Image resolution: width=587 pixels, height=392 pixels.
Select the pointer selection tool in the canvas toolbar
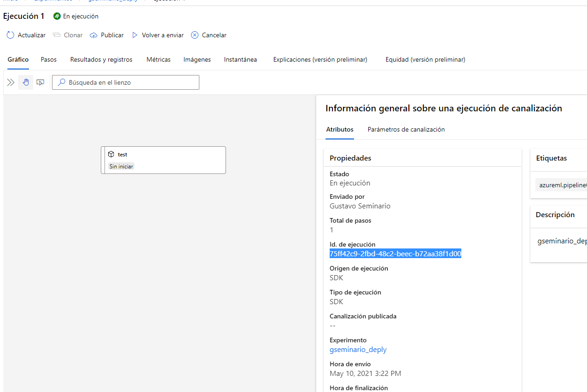(x=40, y=82)
